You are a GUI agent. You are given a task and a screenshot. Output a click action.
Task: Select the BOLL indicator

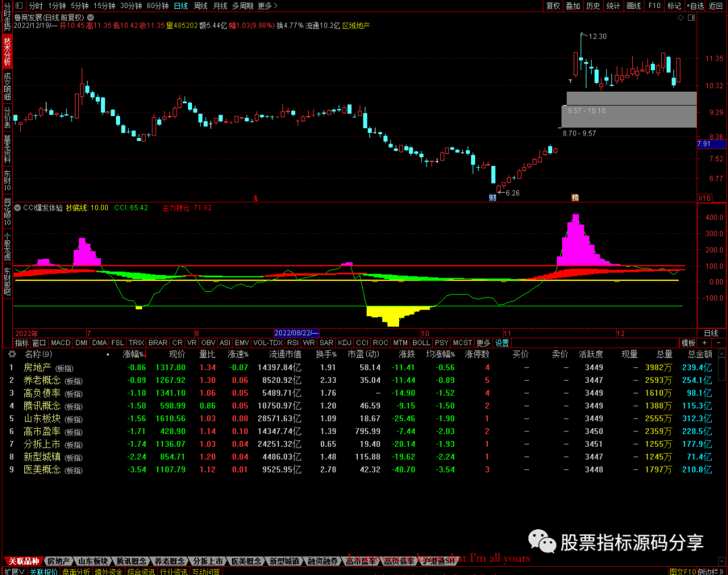[421, 342]
